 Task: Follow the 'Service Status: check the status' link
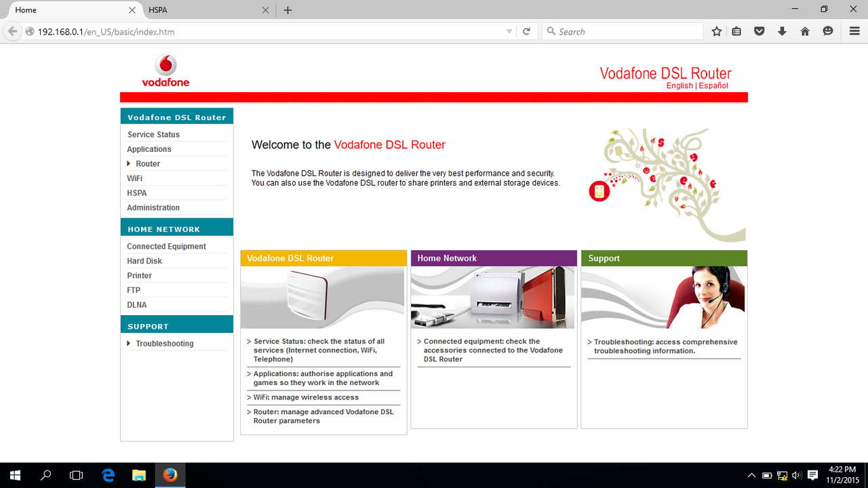point(319,350)
